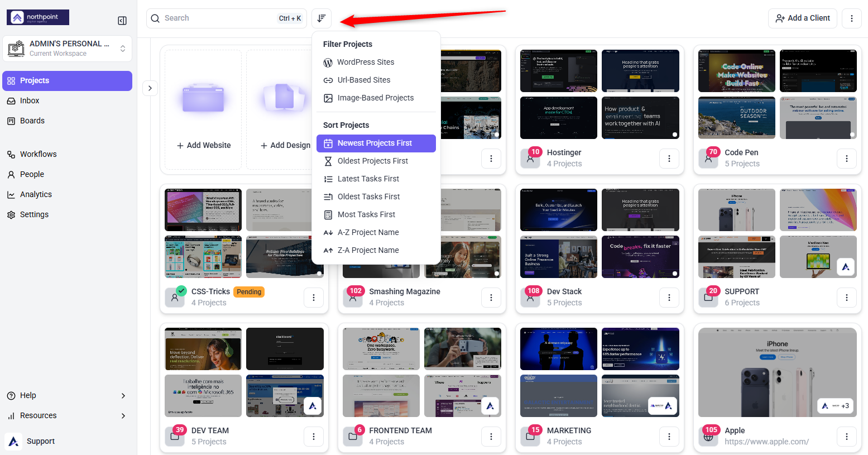Click the Support logo icon
The height and width of the screenshot is (455, 868).
coord(14,441)
